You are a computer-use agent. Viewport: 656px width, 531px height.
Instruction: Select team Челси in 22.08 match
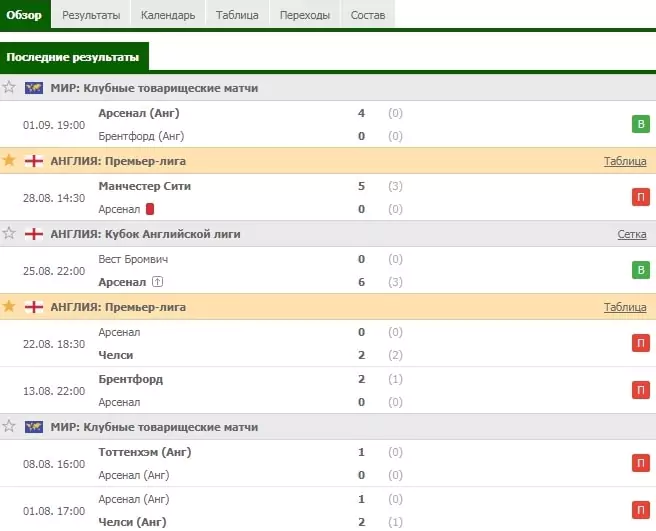pos(115,355)
